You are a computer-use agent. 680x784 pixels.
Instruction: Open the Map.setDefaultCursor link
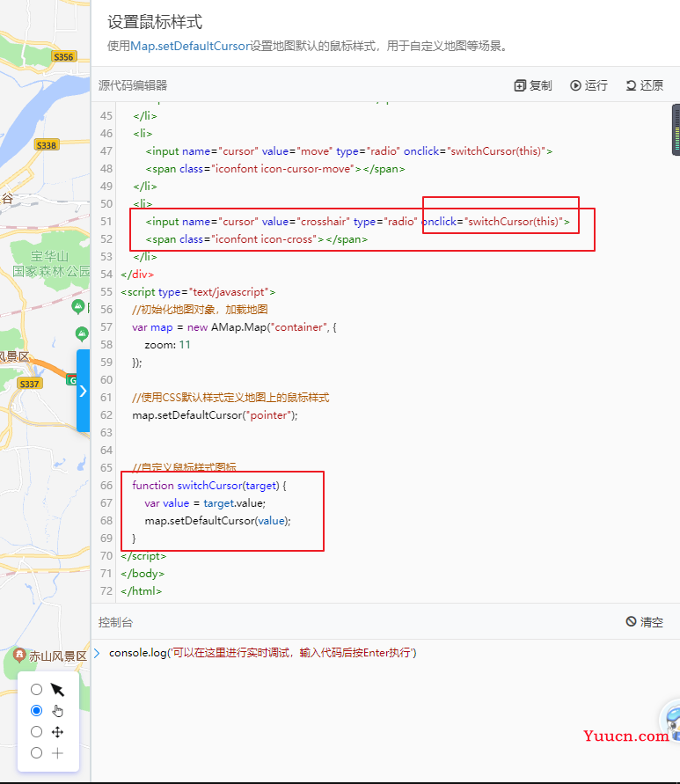[191, 46]
